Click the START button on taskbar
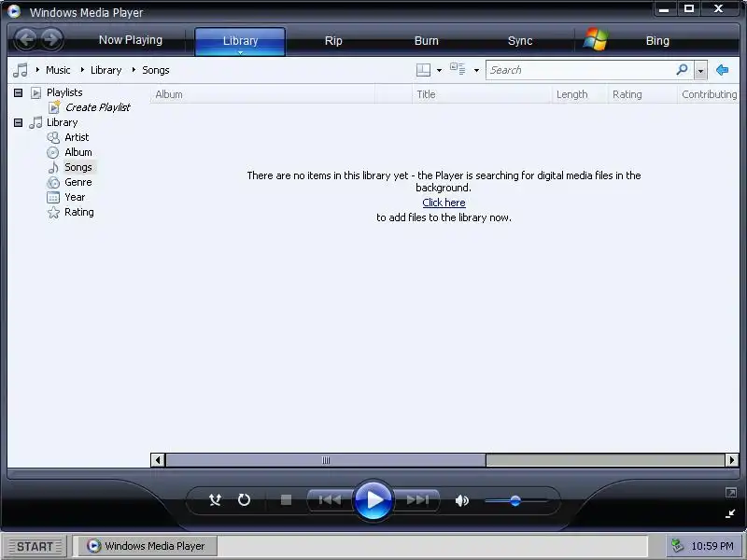The image size is (747, 560). pyautogui.click(x=35, y=546)
